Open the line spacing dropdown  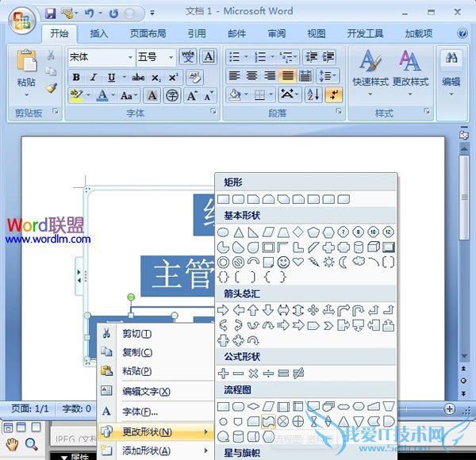(328, 75)
